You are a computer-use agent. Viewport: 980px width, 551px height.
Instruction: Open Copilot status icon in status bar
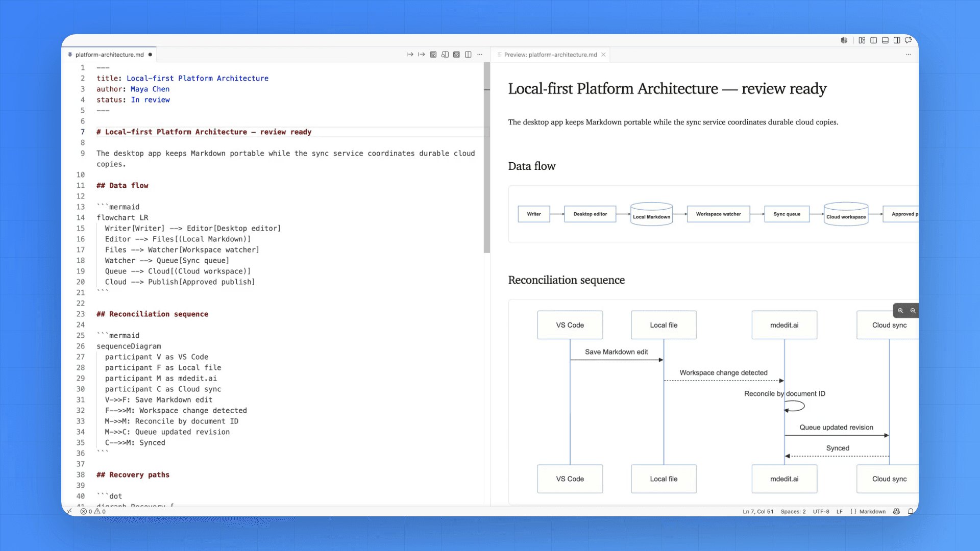coord(896,511)
